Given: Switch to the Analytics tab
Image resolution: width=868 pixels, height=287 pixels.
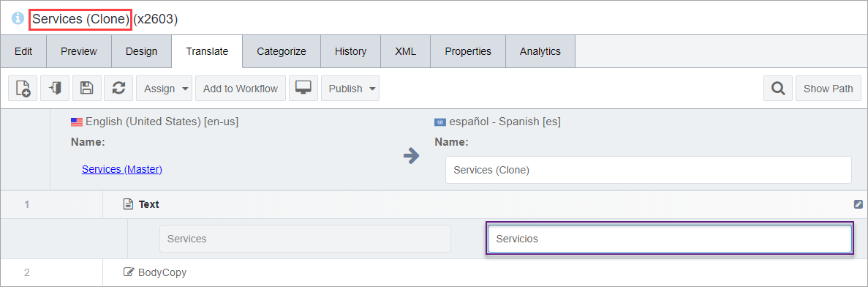Looking at the screenshot, I should [x=540, y=51].
